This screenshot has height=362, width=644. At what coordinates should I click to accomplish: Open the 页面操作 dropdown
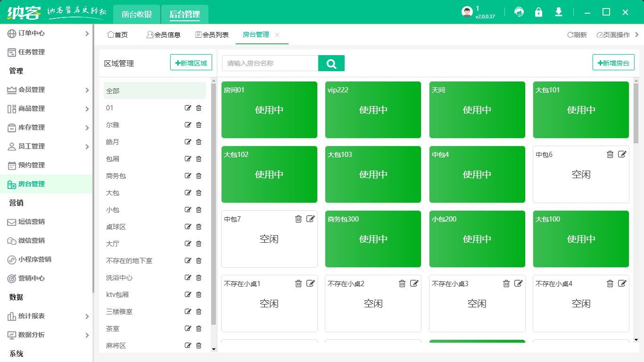click(x=613, y=35)
